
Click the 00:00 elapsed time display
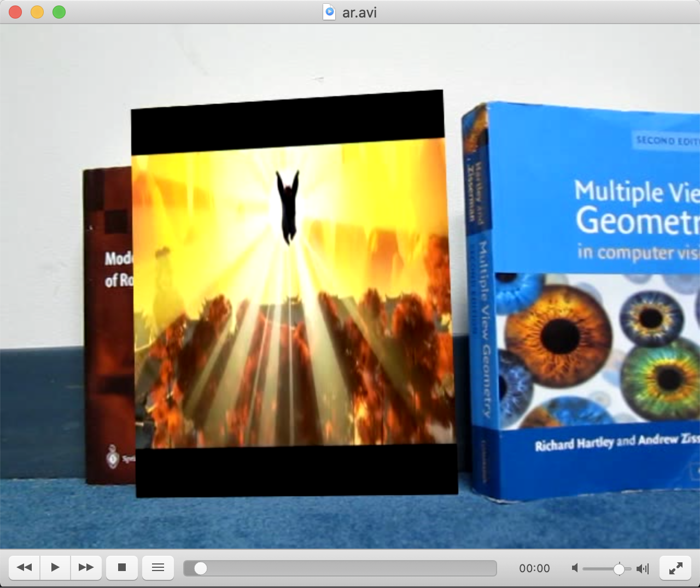[534, 568]
